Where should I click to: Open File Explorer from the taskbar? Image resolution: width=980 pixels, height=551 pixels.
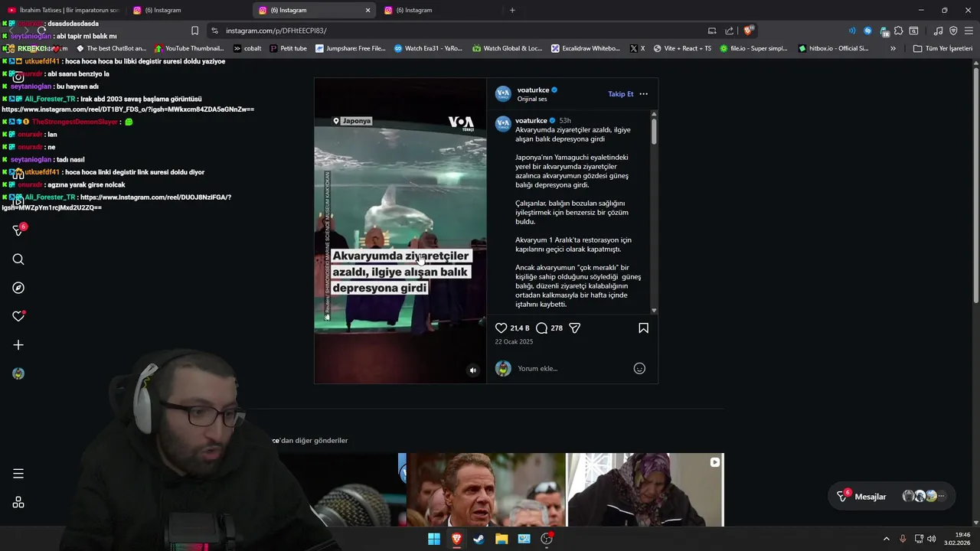click(x=501, y=539)
